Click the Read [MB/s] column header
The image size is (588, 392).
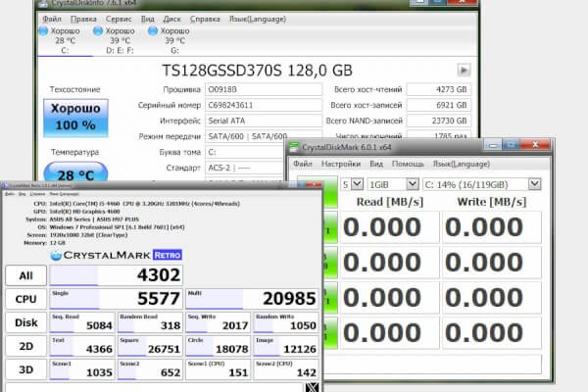[390, 202]
